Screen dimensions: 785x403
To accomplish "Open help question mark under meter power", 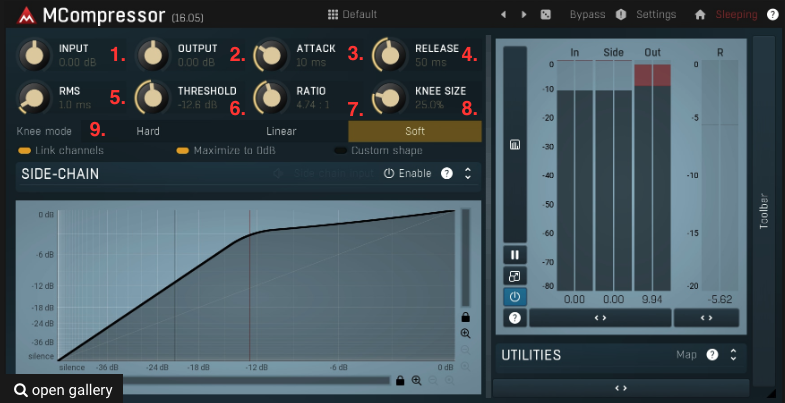I will 515,317.
